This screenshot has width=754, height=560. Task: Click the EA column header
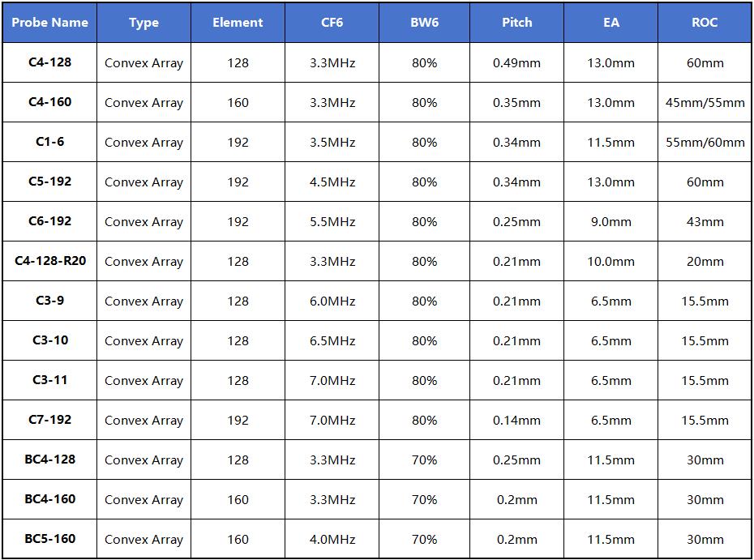coord(610,23)
